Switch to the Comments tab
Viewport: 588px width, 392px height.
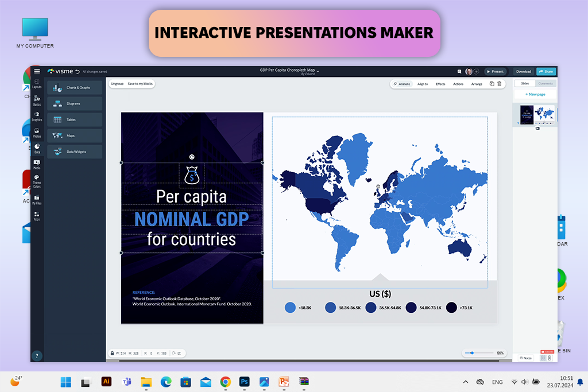coord(545,84)
